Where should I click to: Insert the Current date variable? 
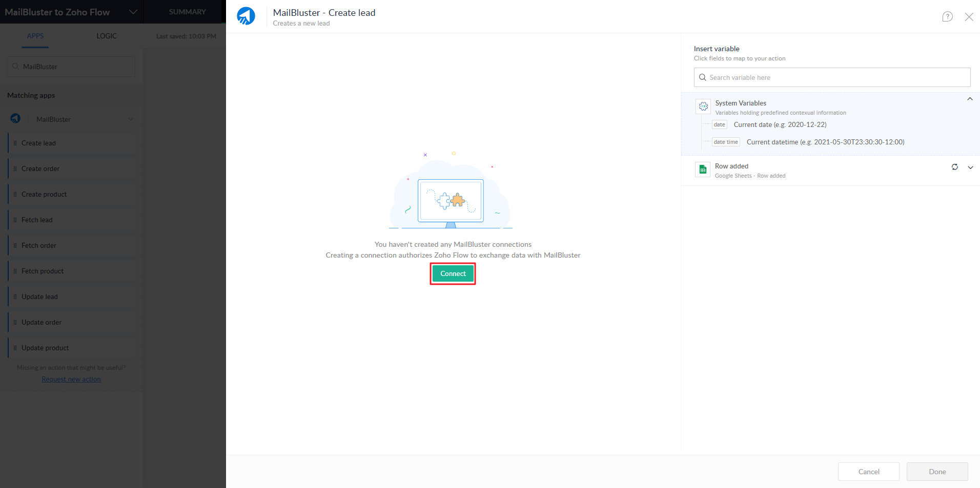point(779,124)
